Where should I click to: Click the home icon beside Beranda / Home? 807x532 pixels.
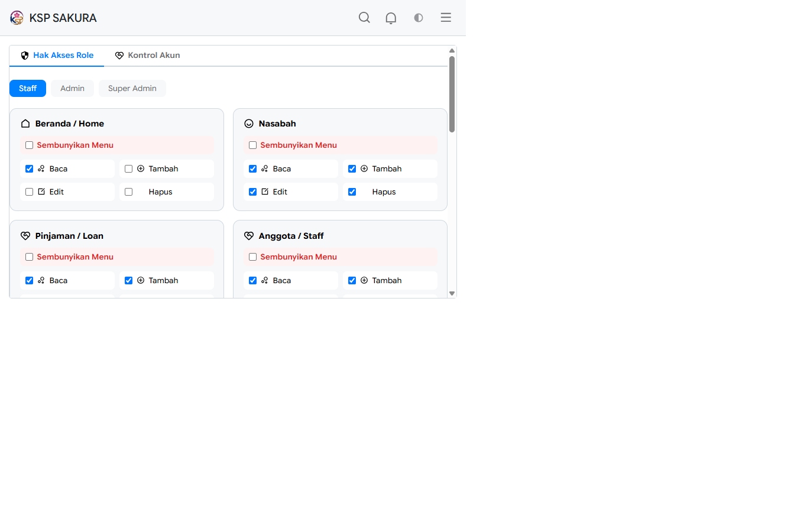point(25,124)
